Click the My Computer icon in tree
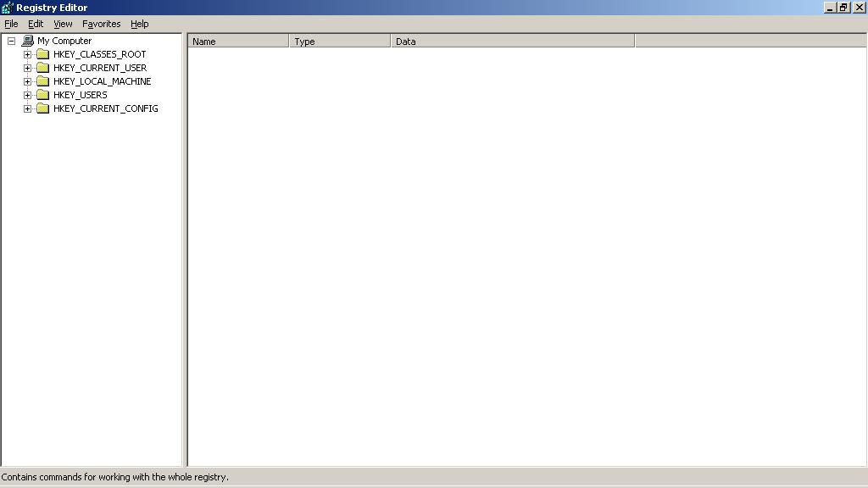The height and width of the screenshot is (488, 868). [x=28, y=41]
